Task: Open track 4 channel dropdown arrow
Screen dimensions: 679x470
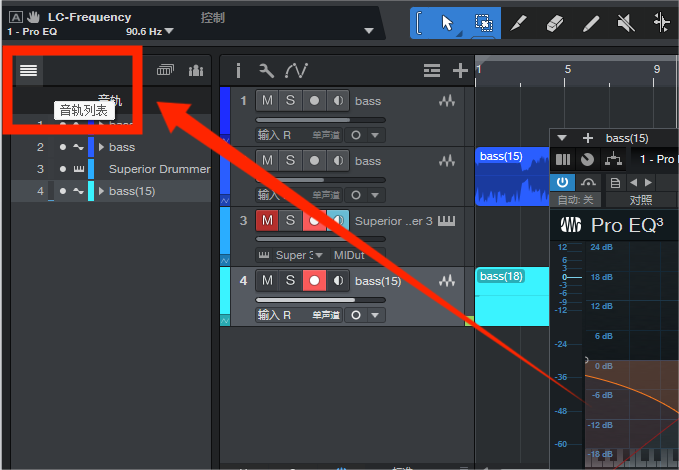Action: pyautogui.click(x=375, y=315)
